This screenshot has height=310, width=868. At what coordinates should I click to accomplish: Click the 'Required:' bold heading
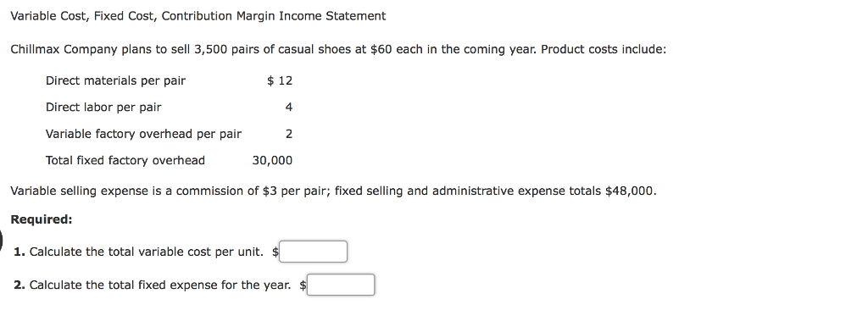42,219
